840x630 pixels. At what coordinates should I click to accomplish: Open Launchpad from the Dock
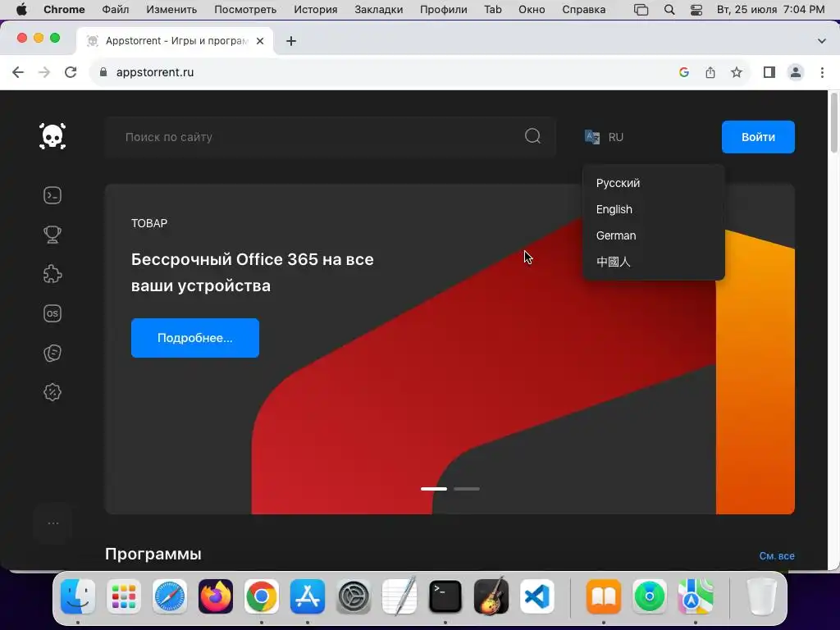124,596
